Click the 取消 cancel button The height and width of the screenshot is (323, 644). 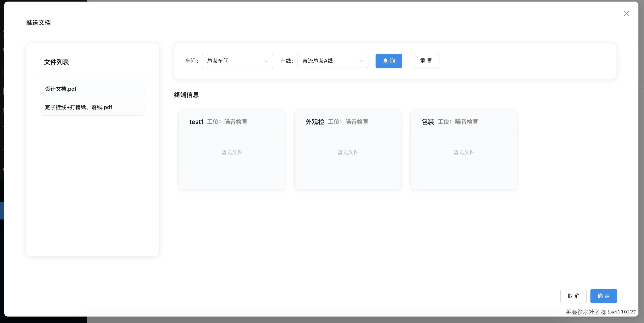pos(573,296)
